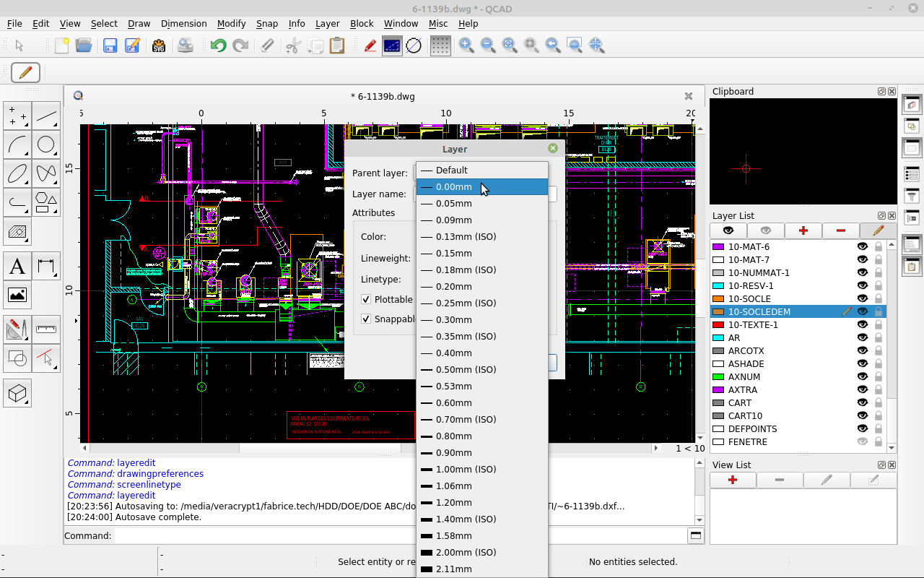This screenshot has width=924, height=578.
Task: Open the Dimension menu
Action: (x=183, y=23)
